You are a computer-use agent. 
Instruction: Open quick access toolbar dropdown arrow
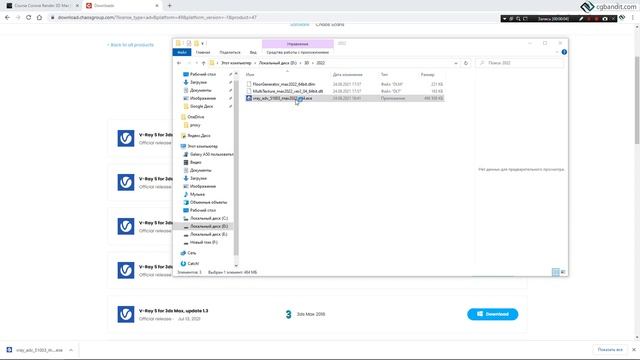coord(202,43)
